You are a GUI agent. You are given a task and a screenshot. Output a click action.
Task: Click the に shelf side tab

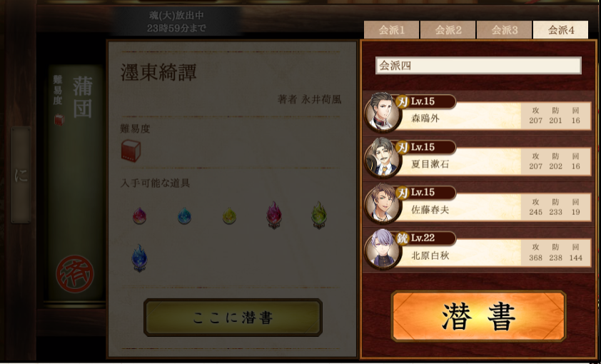(x=21, y=175)
